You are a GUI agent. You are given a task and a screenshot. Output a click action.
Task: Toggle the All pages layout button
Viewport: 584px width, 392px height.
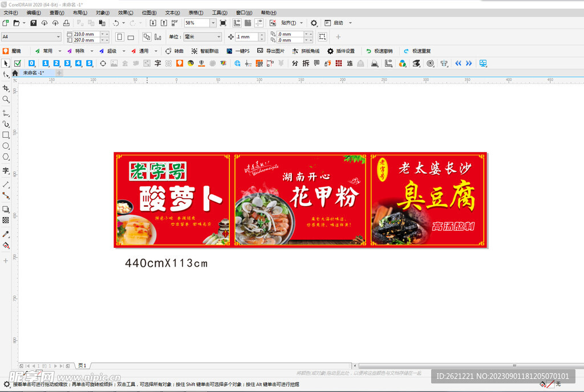coord(147,37)
